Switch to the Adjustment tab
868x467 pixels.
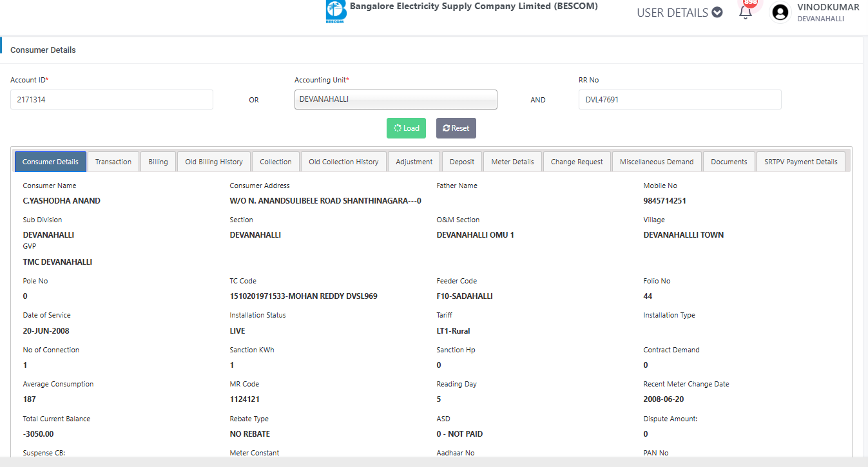(414, 162)
